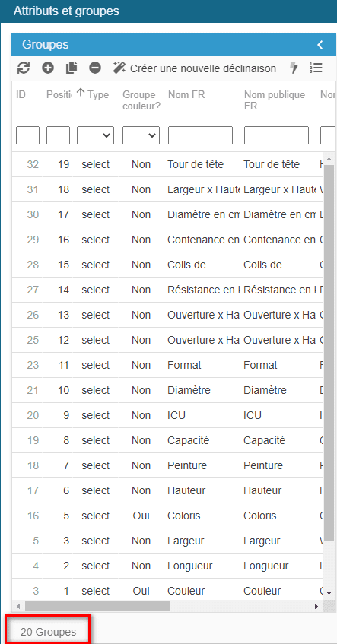Click the Nom FR filter field
The height and width of the screenshot is (644, 337).
(x=200, y=135)
